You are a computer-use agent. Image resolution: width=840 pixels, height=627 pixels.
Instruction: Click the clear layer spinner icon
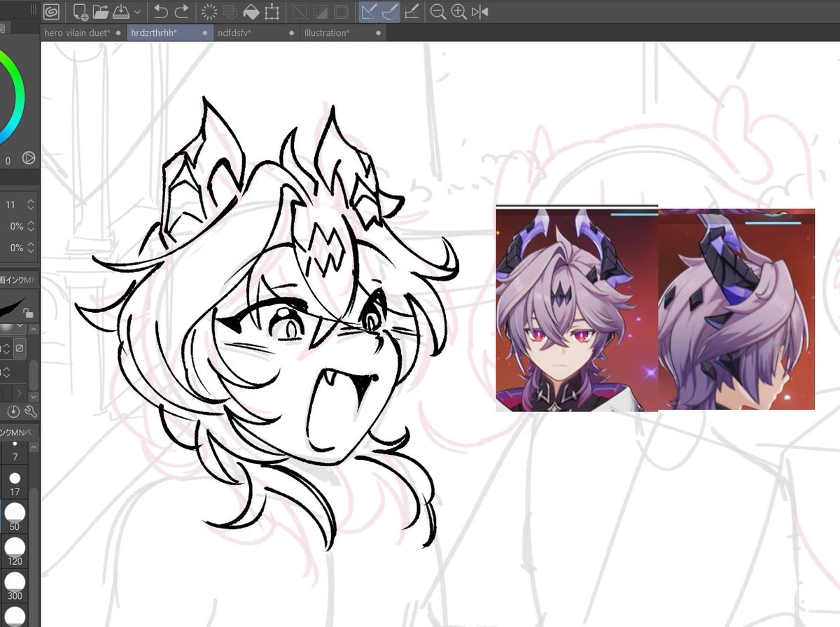click(x=209, y=12)
